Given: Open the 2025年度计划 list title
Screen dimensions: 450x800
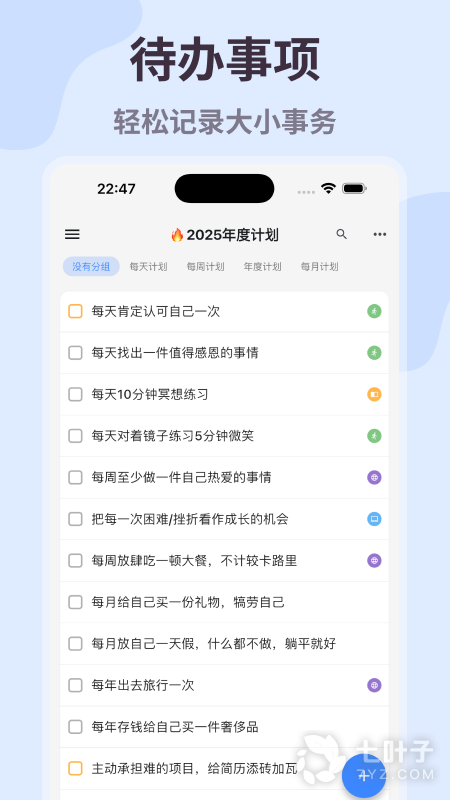Looking at the screenshot, I should [224, 235].
